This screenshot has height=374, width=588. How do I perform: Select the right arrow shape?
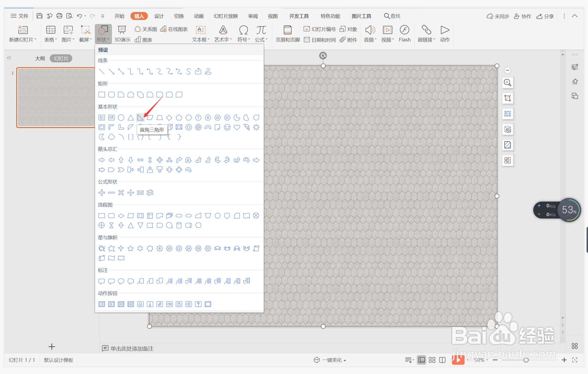coord(102,160)
